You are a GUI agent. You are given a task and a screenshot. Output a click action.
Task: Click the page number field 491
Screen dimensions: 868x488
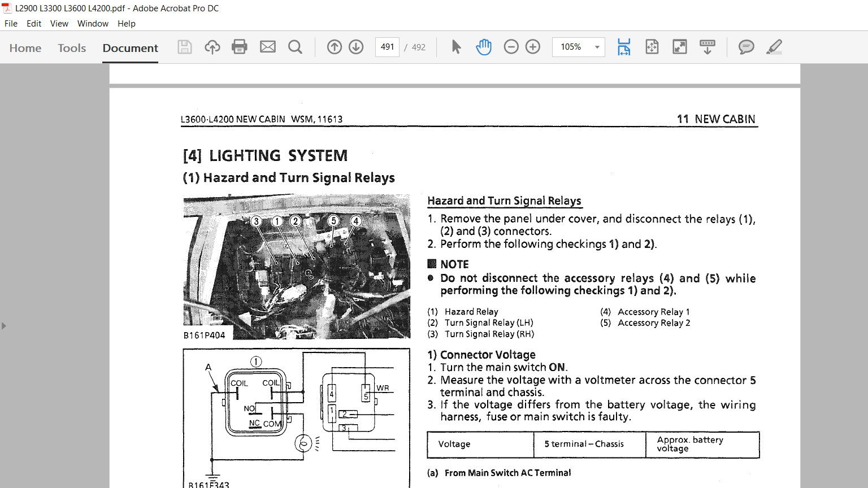tap(387, 47)
